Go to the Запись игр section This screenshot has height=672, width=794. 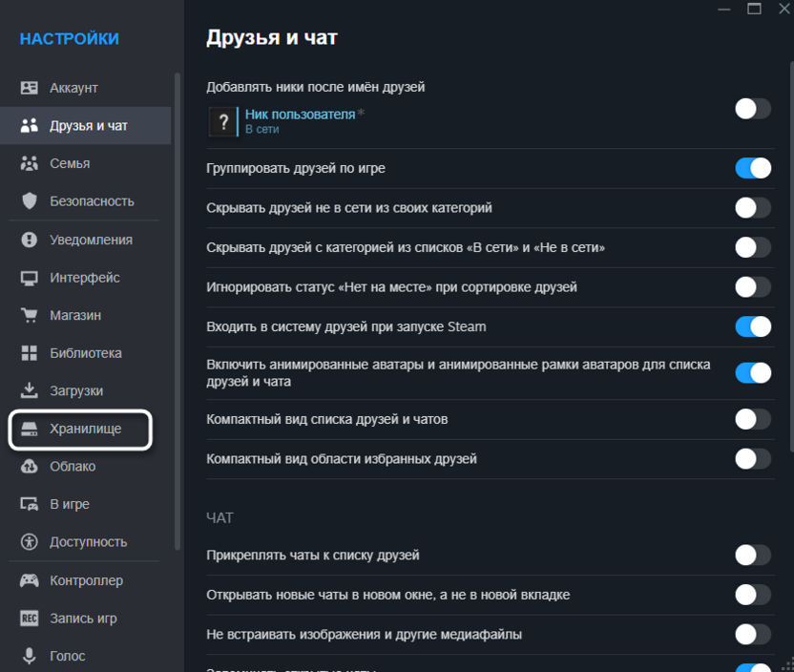click(85, 619)
